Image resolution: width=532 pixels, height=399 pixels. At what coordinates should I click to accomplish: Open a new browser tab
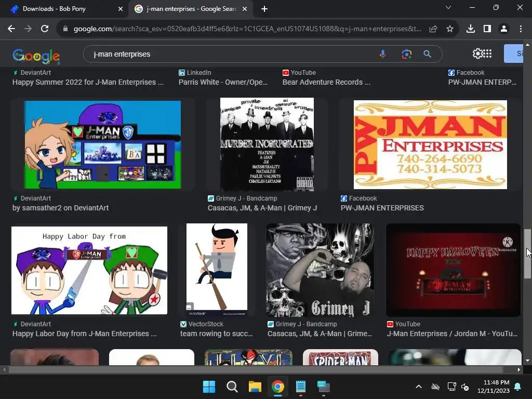click(x=264, y=9)
